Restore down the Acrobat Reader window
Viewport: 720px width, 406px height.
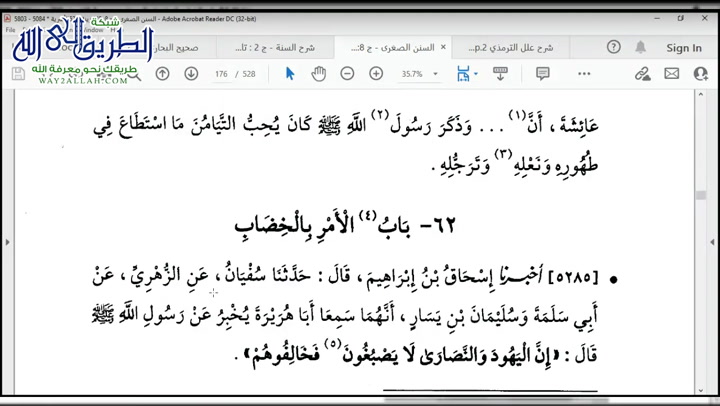pyautogui.click(x=681, y=18)
